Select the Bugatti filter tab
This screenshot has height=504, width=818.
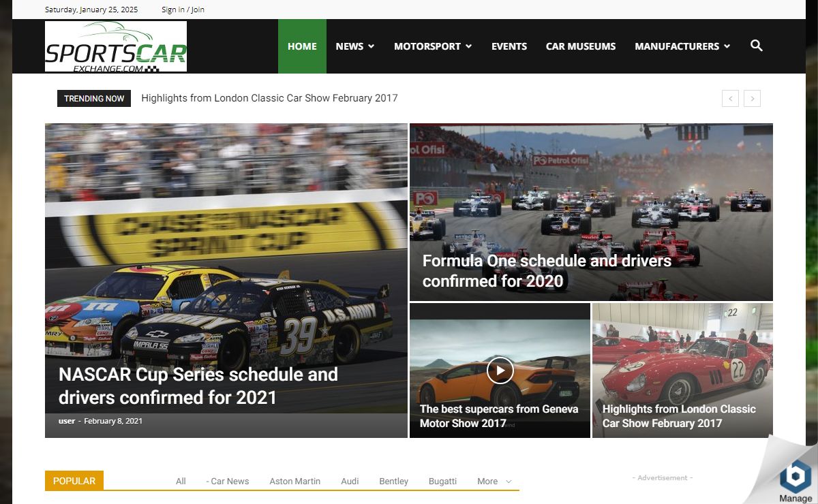coord(442,481)
